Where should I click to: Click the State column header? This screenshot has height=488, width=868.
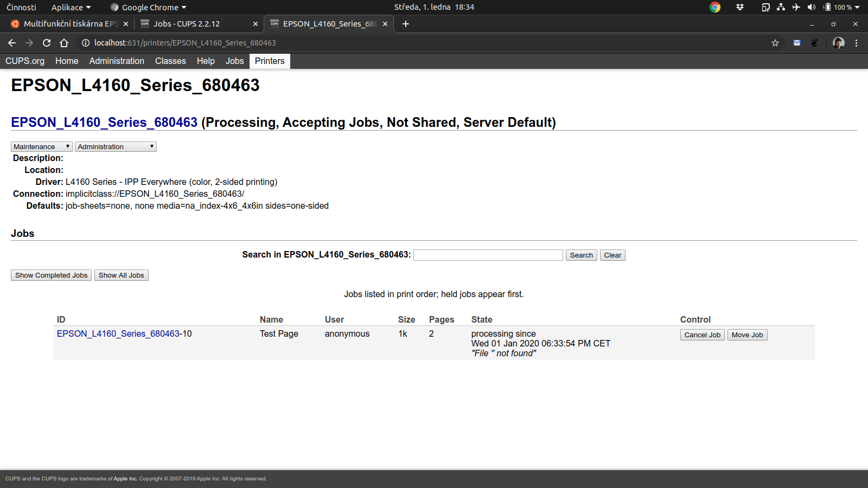point(482,320)
